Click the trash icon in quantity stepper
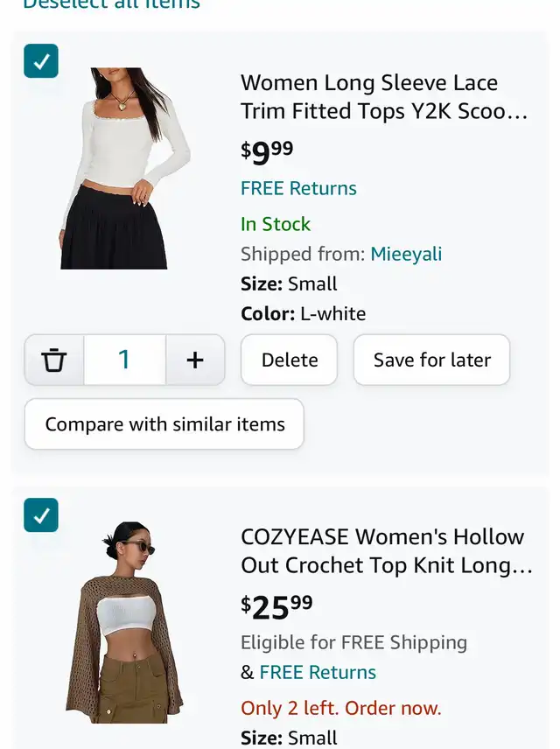Screen dimensions: 560x749 [x=54, y=360]
